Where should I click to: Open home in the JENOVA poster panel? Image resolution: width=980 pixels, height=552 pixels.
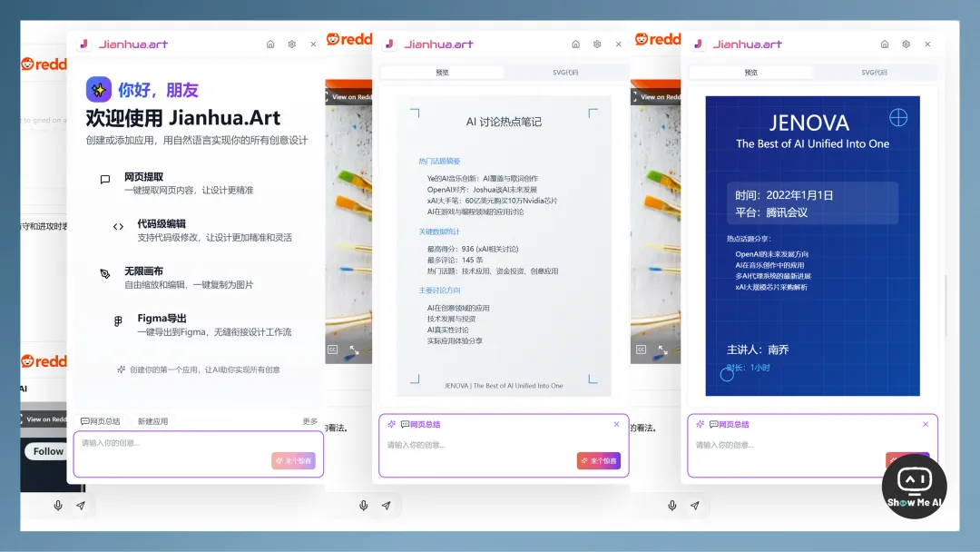tap(885, 44)
